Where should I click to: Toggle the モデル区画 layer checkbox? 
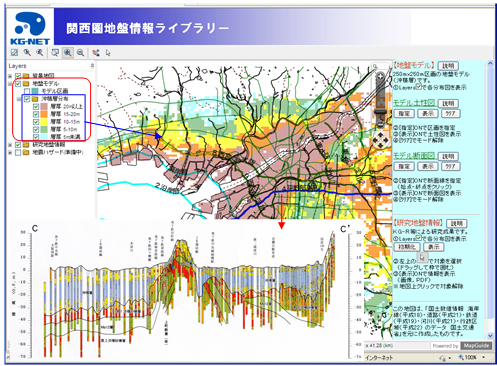coord(27,91)
